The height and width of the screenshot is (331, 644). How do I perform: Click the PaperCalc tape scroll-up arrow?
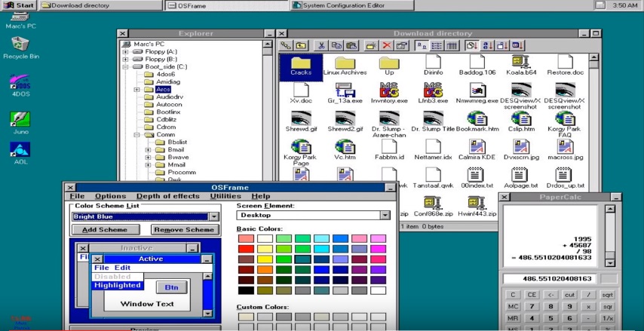click(610, 209)
